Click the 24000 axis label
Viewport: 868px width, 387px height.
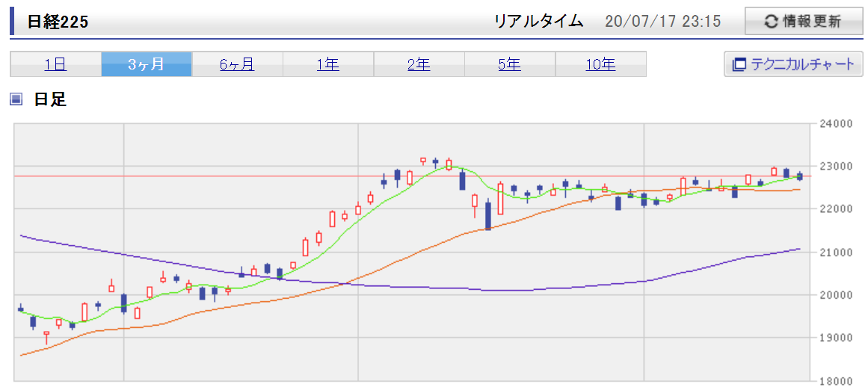click(837, 123)
